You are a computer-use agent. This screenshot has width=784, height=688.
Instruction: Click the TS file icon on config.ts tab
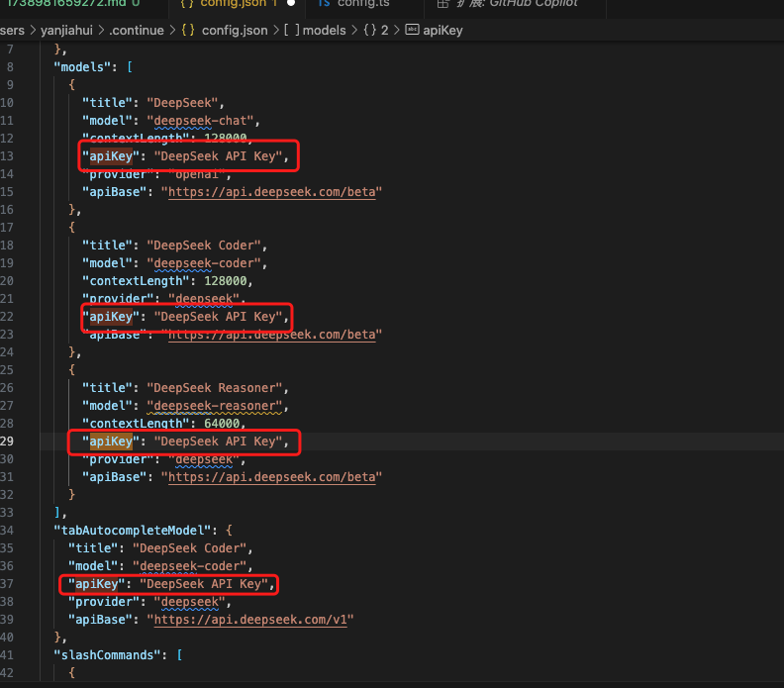[324, 4]
